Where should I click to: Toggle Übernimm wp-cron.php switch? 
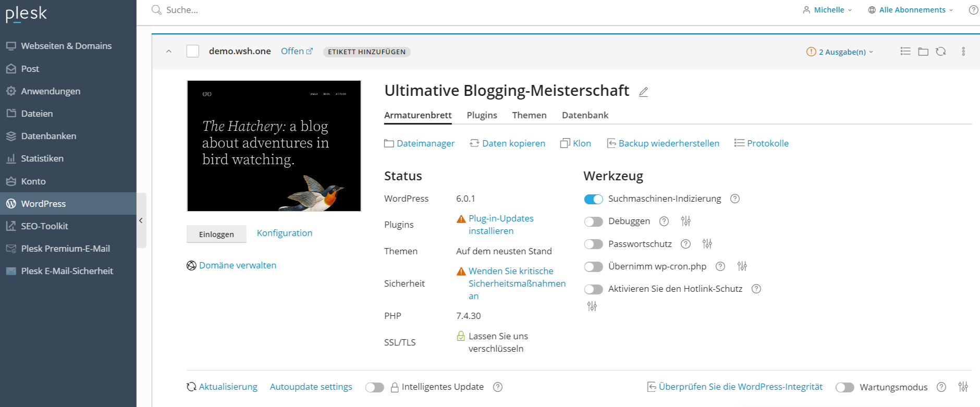[x=593, y=267]
